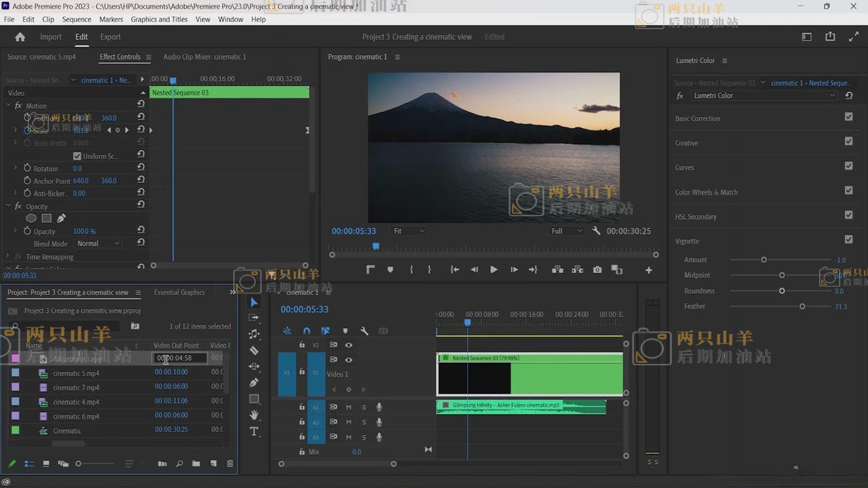Switch to the Essential Graphics tab
The image size is (868, 488).
[179, 293]
